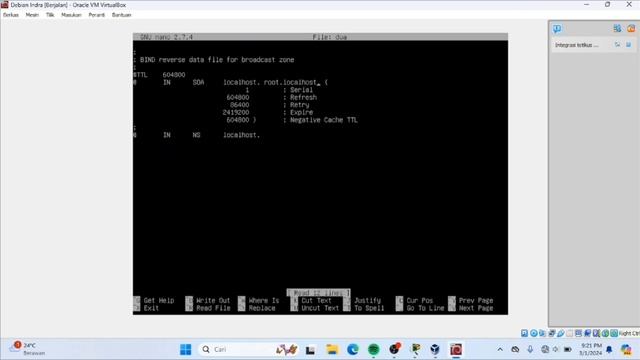Image resolution: width=640 pixels, height=360 pixels.
Task: Launch Microsoft Edge from the taskbar
Action: click(353, 349)
